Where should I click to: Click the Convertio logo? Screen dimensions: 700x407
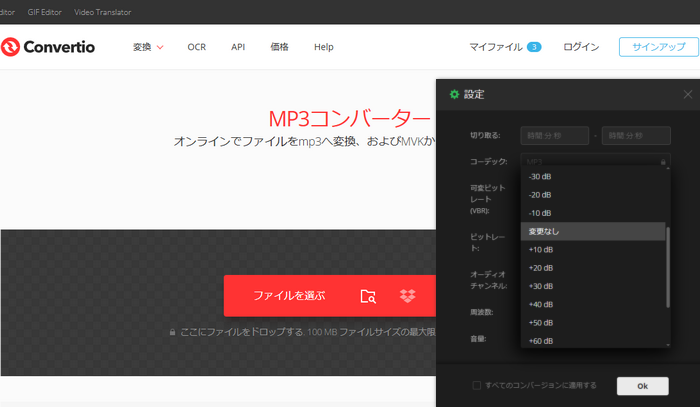48,47
